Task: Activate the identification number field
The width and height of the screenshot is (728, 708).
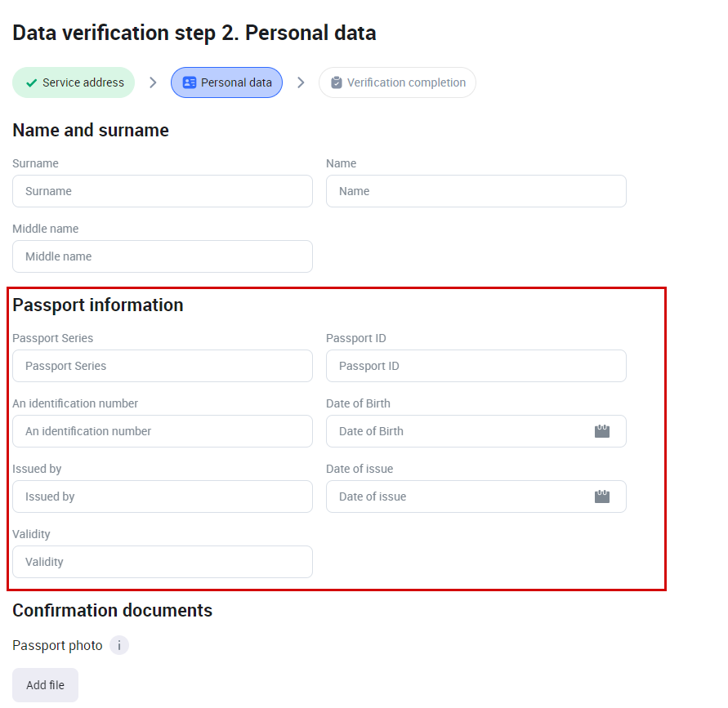Action: [x=162, y=431]
